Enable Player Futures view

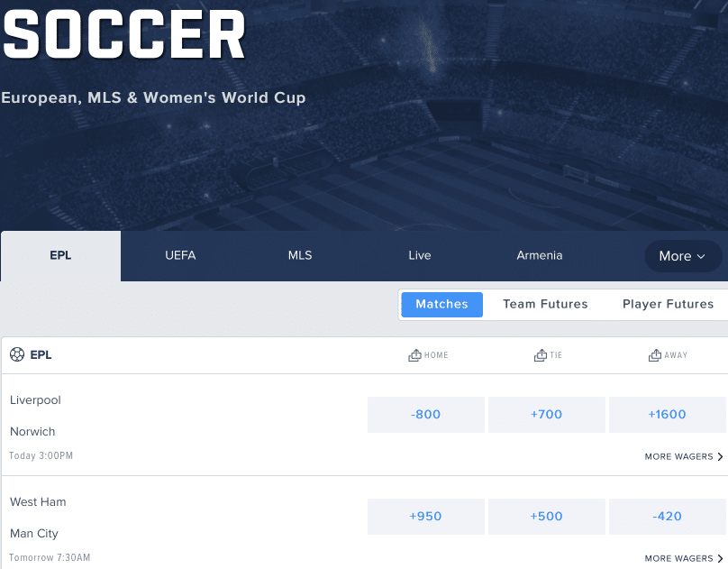coord(668,304)
